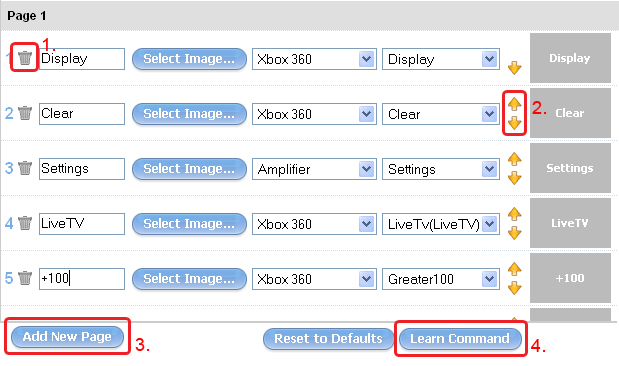Viewport: 619px width, 366px height.
Task: Move Display row down with arrow
Action: (x=514, y=68)
